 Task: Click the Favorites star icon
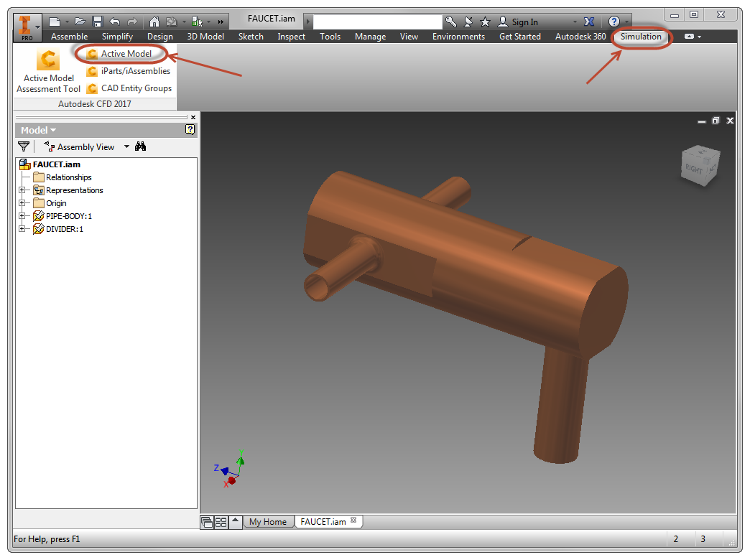[x=485, y=22]
